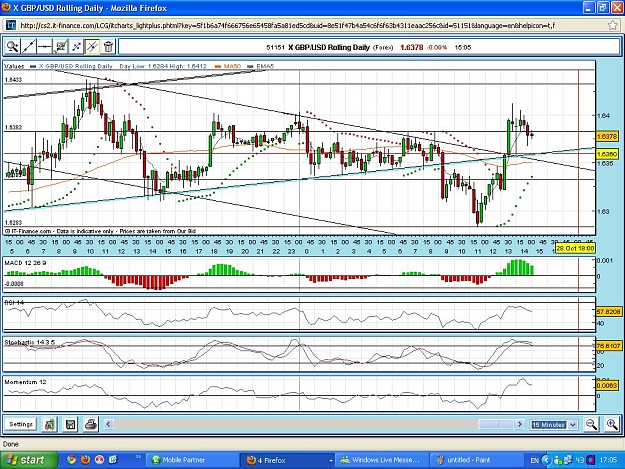
Task: Click the horizontal chart scrollbar thumb
Action: pos(496,424)
